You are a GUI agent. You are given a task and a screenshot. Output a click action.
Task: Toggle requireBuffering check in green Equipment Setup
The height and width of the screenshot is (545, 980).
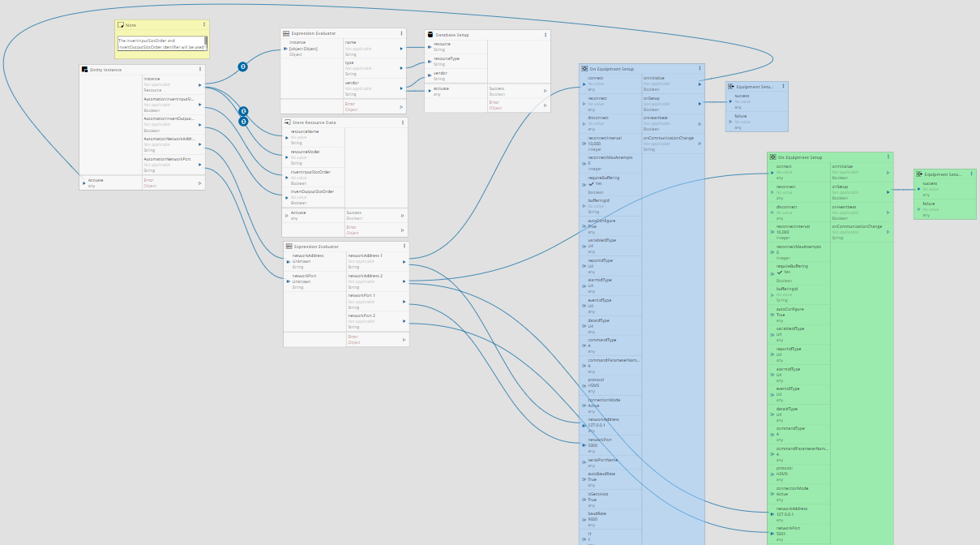click(x=780, y=272)
